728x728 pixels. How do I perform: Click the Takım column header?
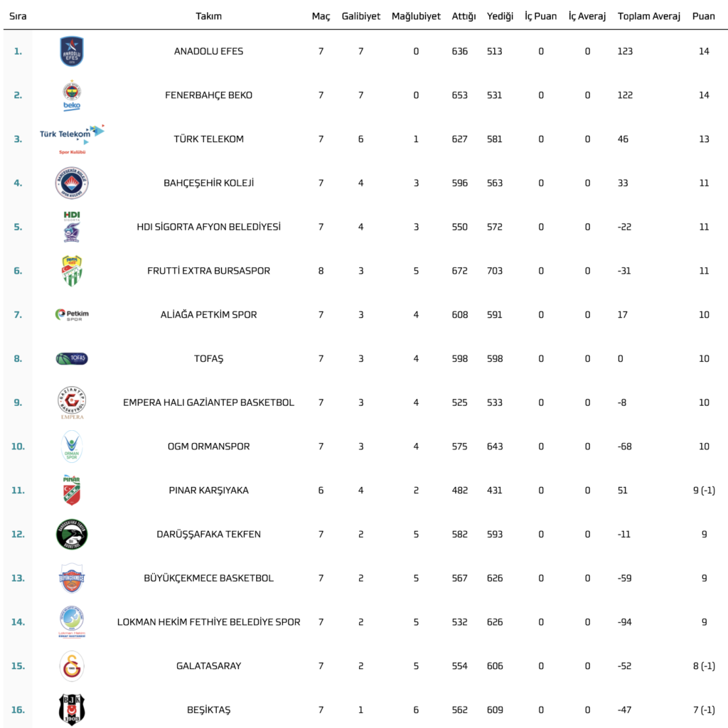click(208, 16)
